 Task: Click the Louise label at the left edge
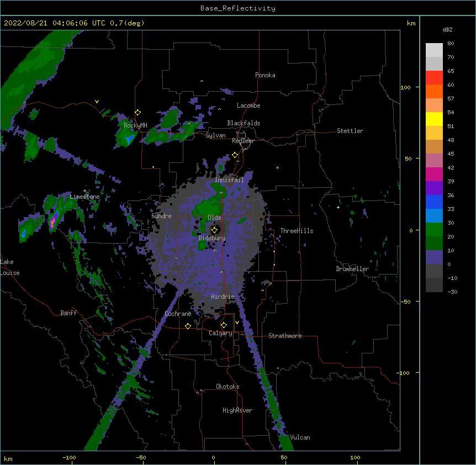click(x=10, y=273)
